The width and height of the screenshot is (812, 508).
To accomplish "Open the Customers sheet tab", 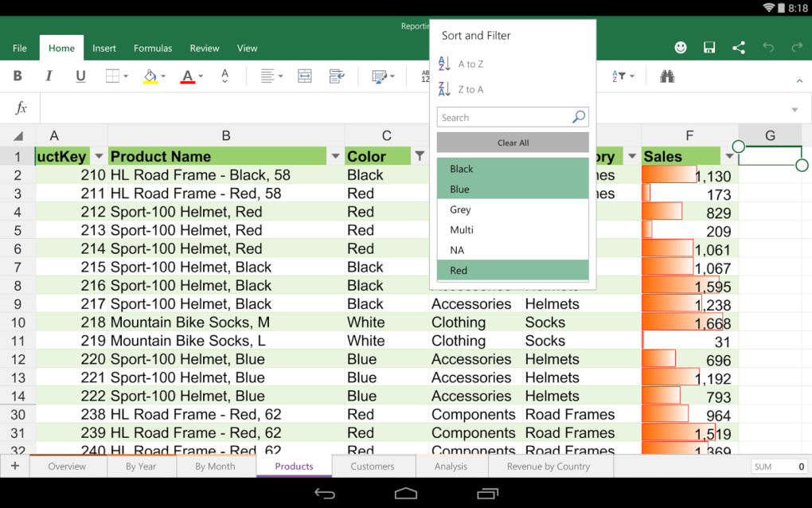I will tap(373, 466).
